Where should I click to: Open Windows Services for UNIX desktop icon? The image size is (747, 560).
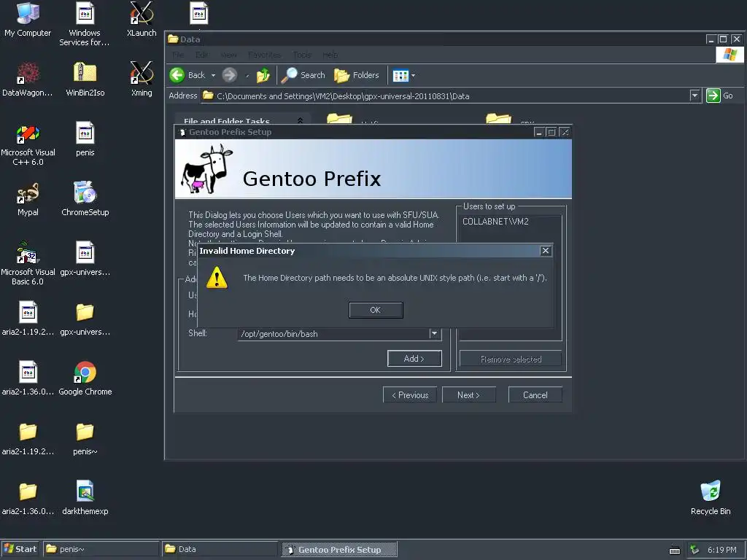pos(85,24)
